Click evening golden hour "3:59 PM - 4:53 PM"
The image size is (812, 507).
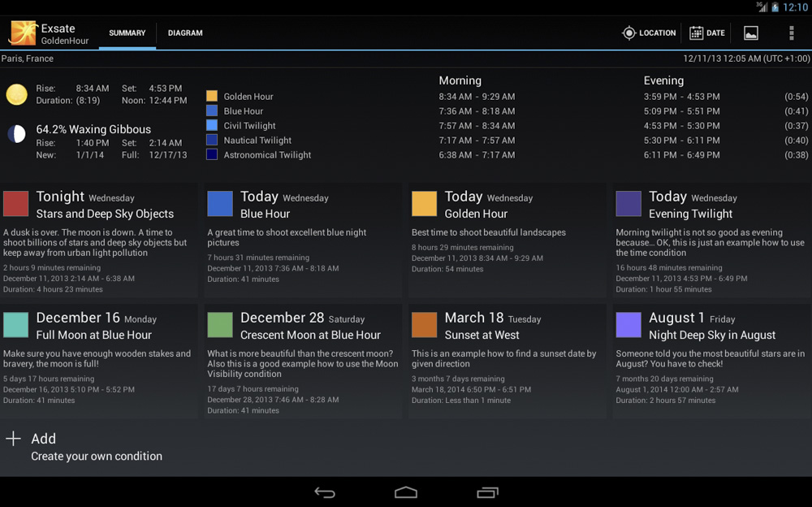click(681, 97)
